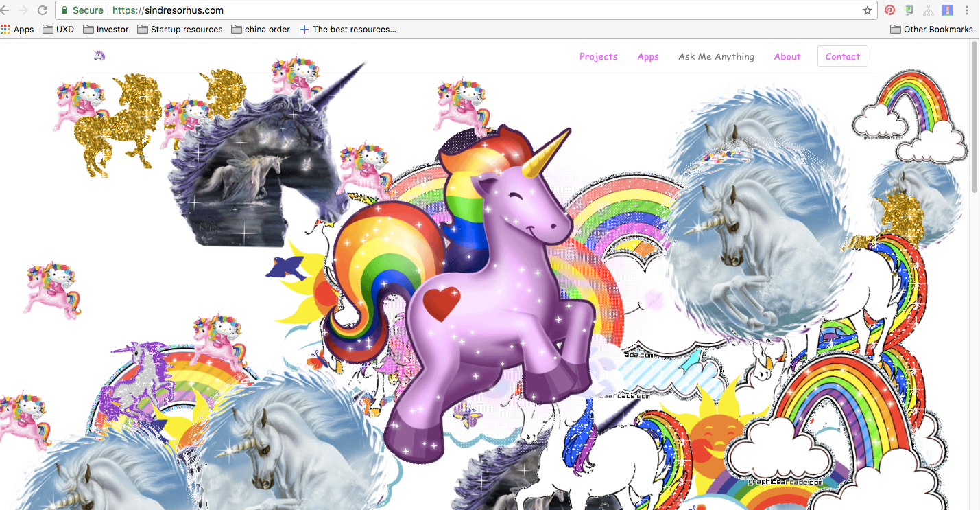
Task: Click the browser forward arrow
Action: (24, 10)
